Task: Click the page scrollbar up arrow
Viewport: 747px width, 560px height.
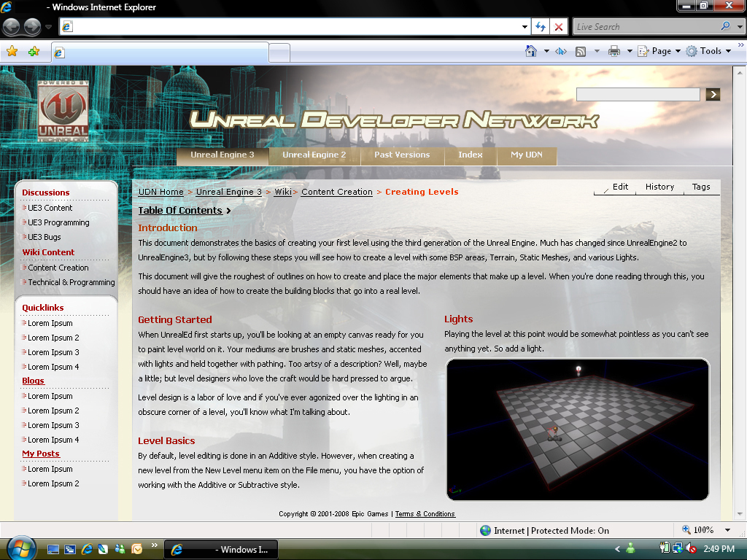Action: tap(740, 73)
